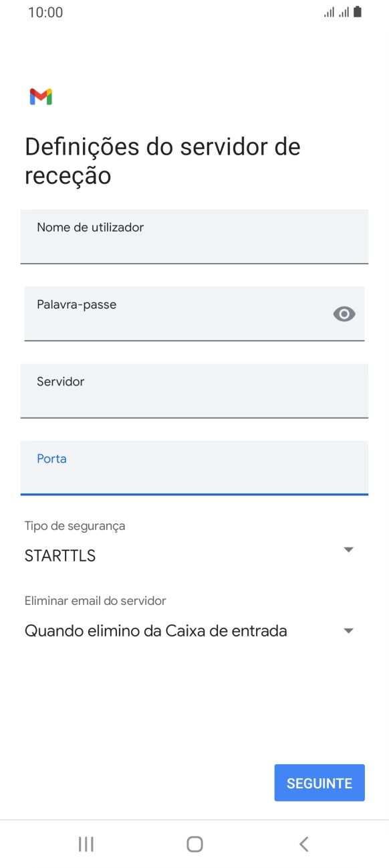Screen dimensions: 389x868
Task: Focus the Porta input field
Action: coord(194,468)
